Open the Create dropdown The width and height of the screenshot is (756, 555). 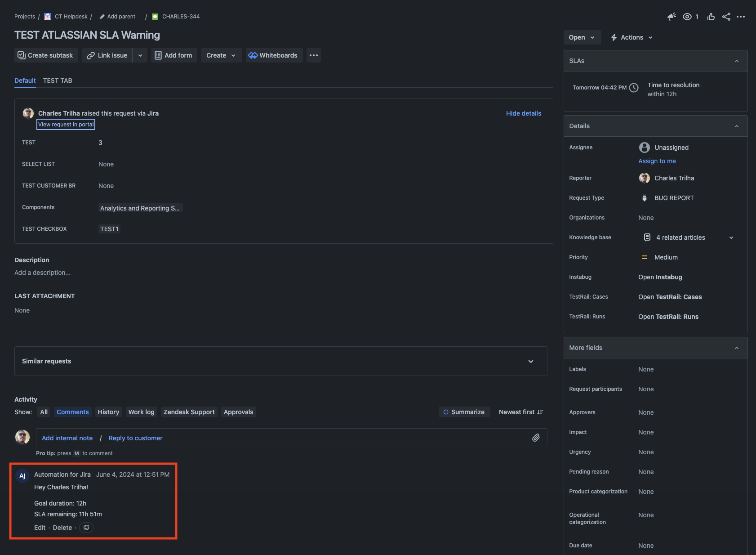tap(221, 55)
